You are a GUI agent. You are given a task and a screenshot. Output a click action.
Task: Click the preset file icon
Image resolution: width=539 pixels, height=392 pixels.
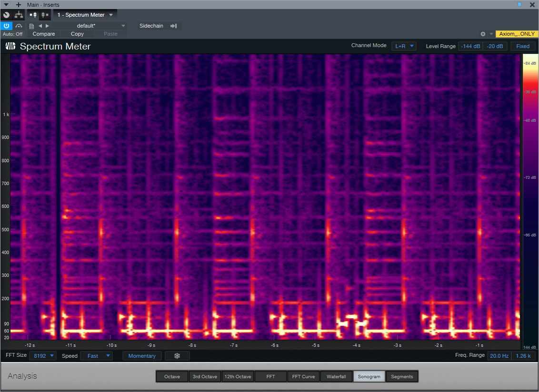point(31,26)
